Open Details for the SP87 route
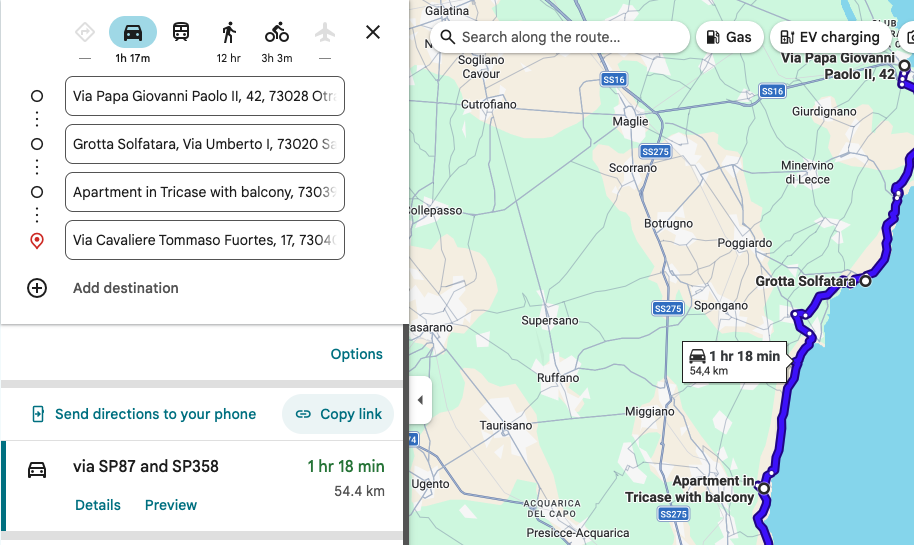914x545 pixels. point(98,505)
